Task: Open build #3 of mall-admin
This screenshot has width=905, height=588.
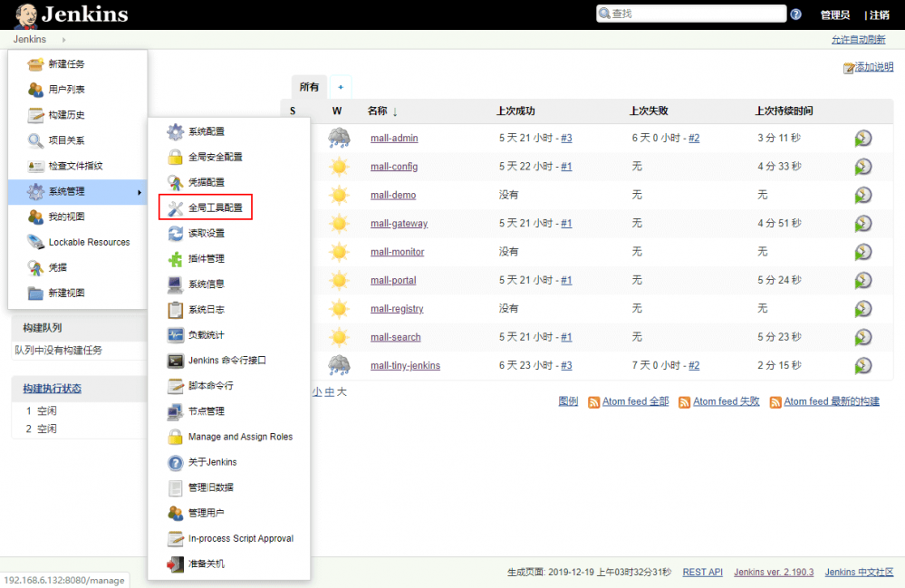Action: tap(568, 138)
